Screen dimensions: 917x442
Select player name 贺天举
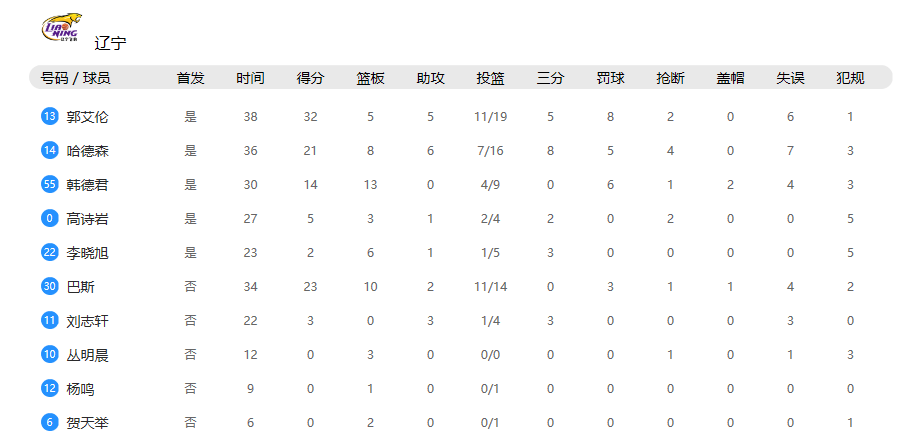(87, 422)
